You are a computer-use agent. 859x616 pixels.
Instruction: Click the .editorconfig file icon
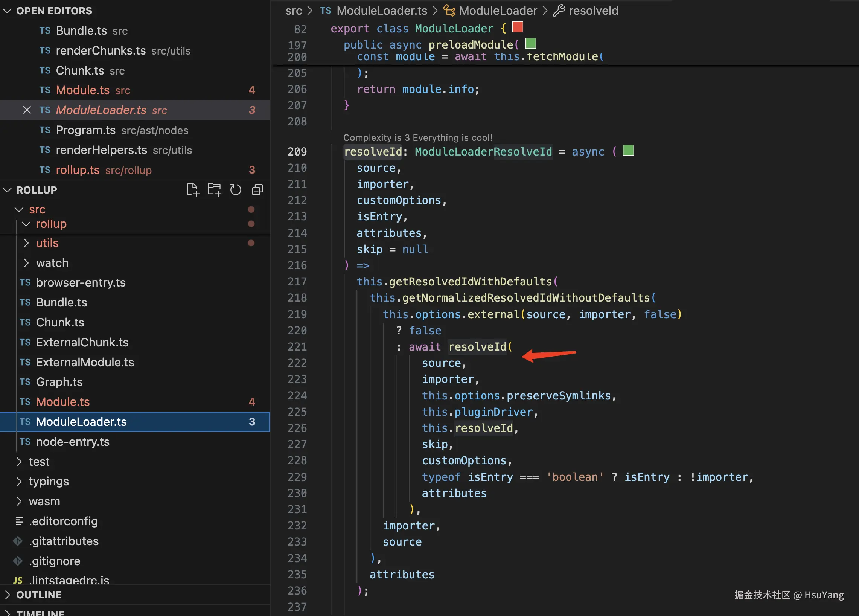pos(19,521)
